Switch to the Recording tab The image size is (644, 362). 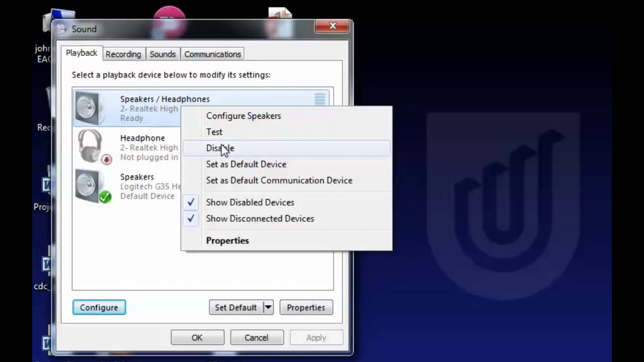[x=123, y=54]
